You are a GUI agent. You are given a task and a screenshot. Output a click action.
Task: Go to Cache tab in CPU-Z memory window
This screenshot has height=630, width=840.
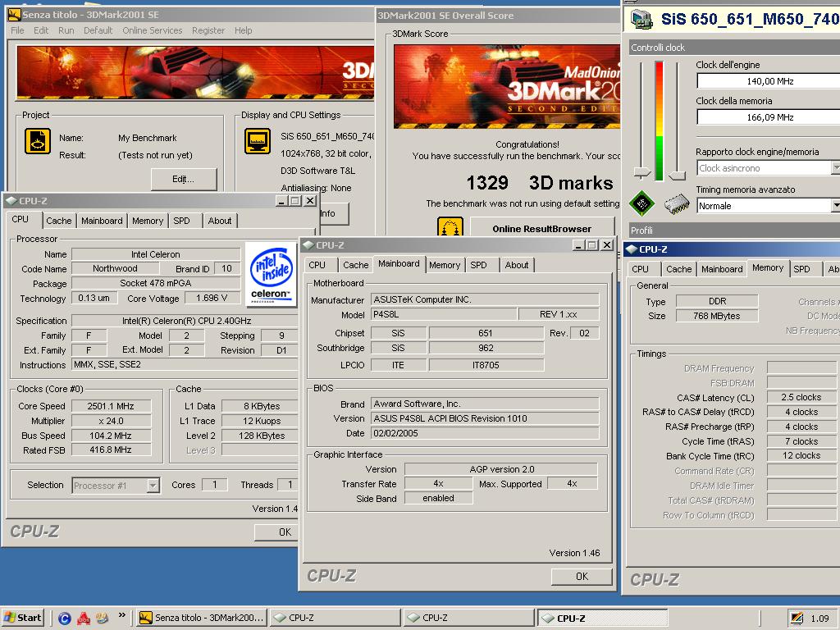coord(678,269)
